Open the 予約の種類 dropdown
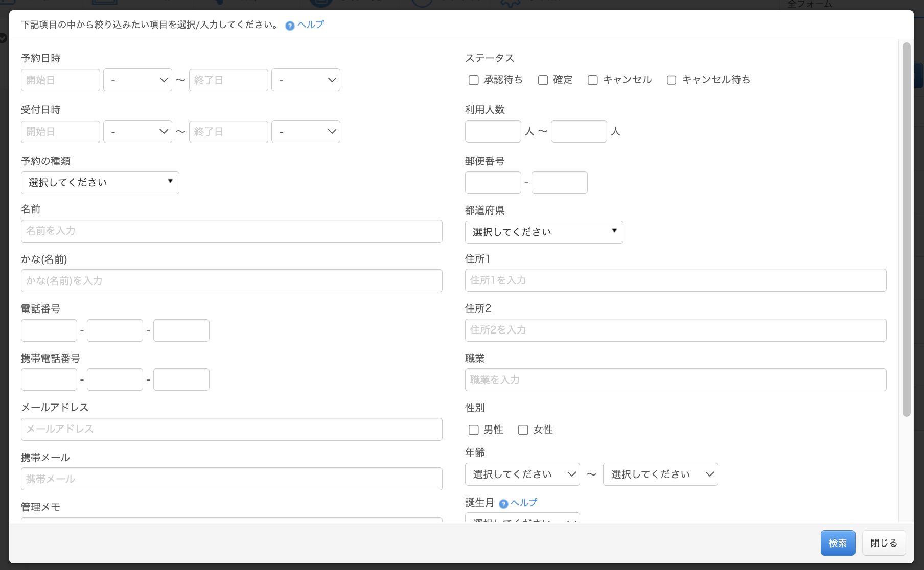This screenshot has width=924, height=570. tap(100, 182)
